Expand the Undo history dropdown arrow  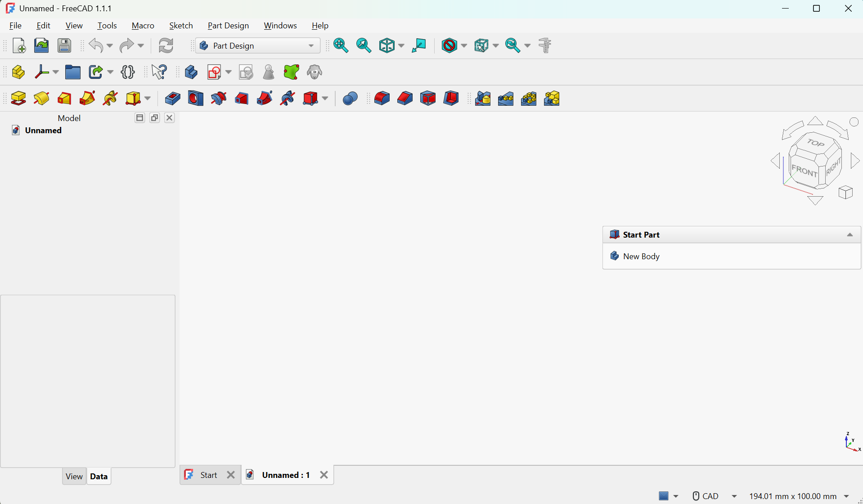[x=110, y=45]
